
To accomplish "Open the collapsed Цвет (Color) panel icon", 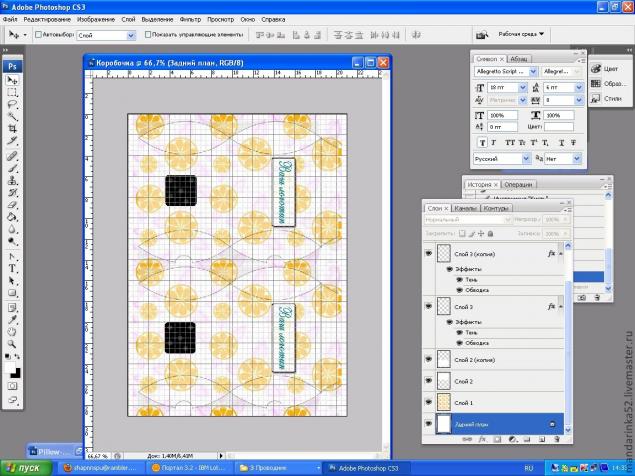I will 595,69.
